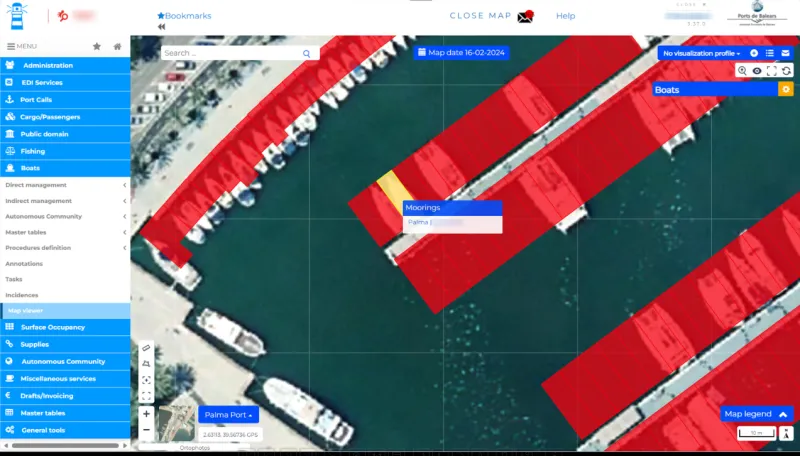Toggle layer visibility with the eye icon
800x456 pixels.
pos(757,71)
